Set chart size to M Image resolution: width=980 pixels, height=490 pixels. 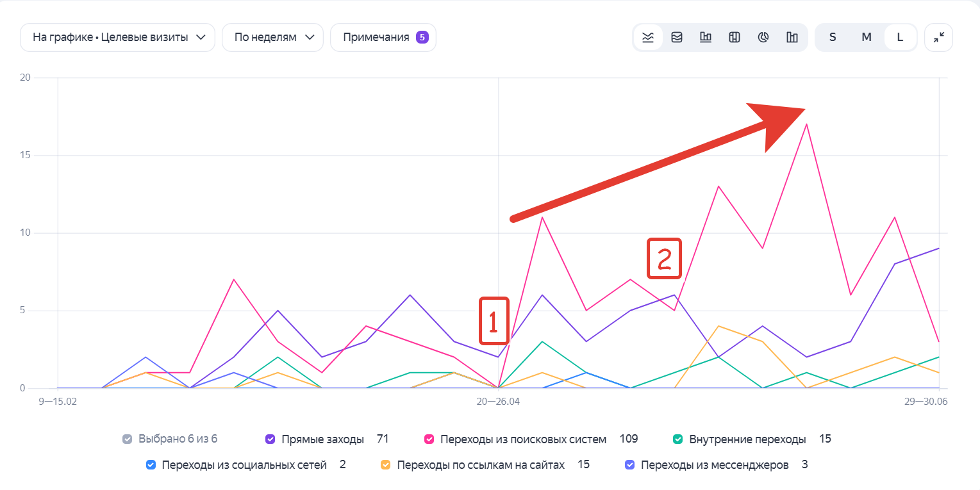[x=867, y=37]
